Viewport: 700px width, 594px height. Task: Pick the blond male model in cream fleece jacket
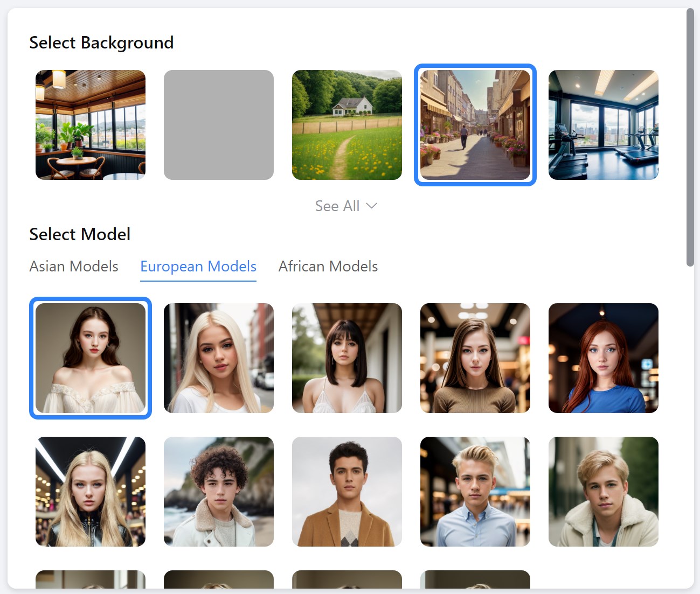pyautogui.click(x=604, y=492)
